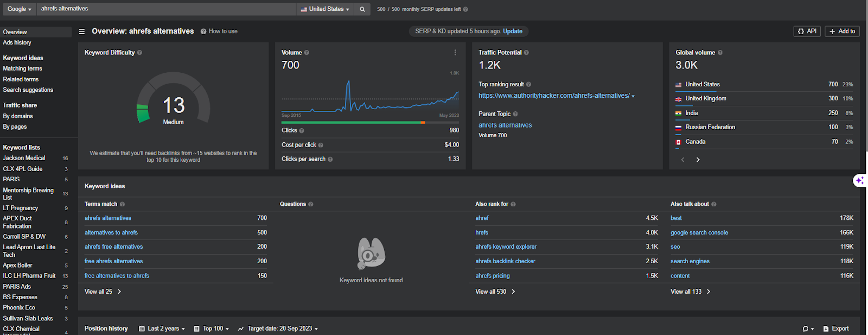Screen dimensions: 868x335
Task: Click the Also talk about info icon
Action: (x=713, y=204)
